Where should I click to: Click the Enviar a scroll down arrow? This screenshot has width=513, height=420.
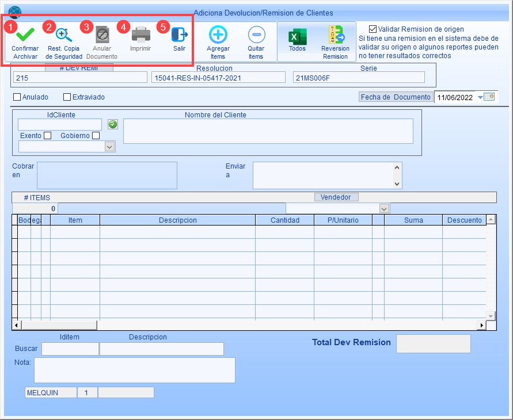[x=397, y=184]
